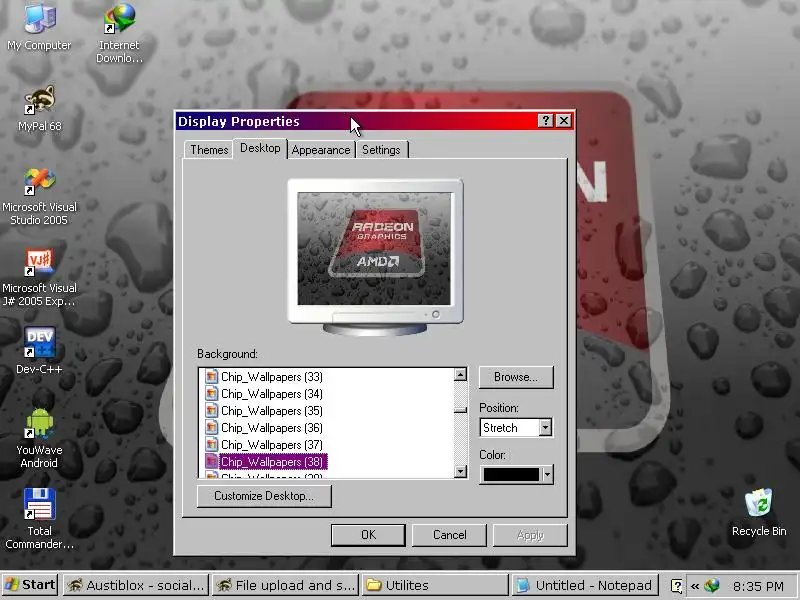Select the Total Commander desktop shortcut
The width and height of the screenshot is (800, 600).
tap(39, 518)
